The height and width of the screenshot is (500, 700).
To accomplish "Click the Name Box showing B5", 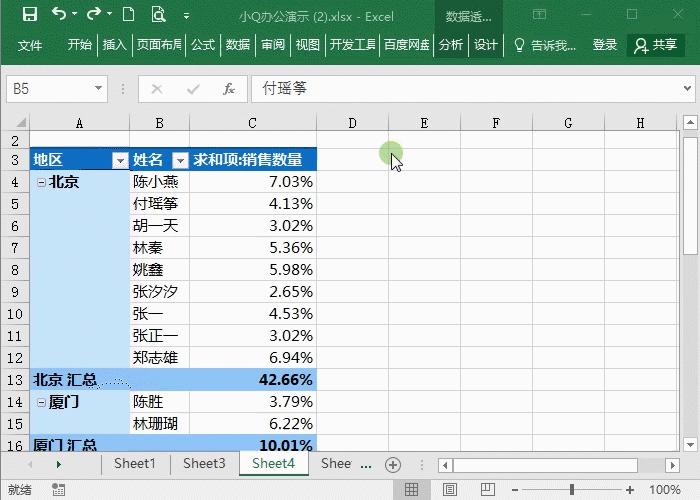I will [x=49, y=89].
